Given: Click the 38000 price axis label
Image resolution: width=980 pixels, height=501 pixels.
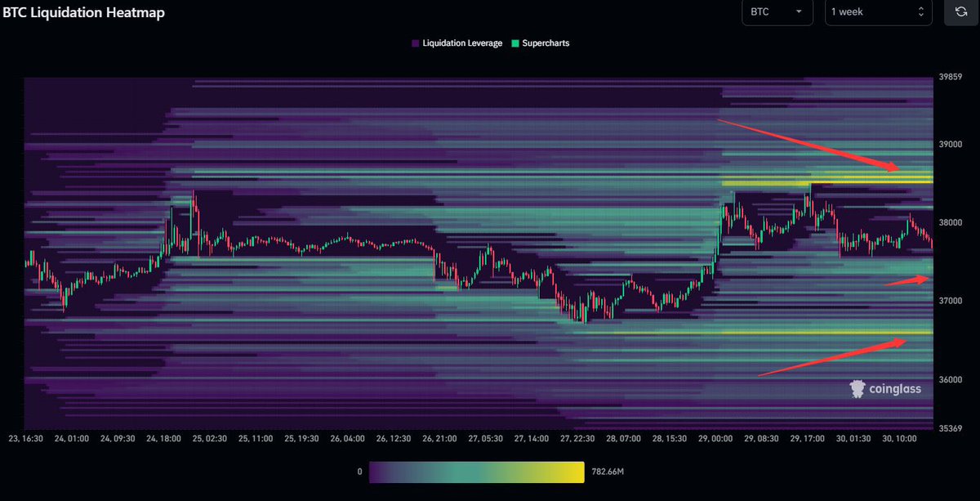Looking at the screenshot, I should pyautogui.click(x=949, y=222).
